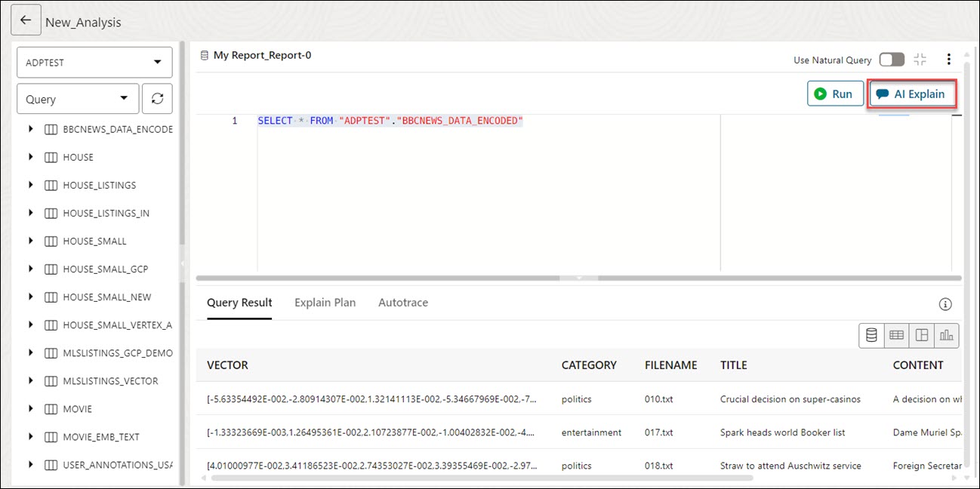Screen dimensions: 980x489
Task: Switch to base query database view icon
Action: [871, 336]
